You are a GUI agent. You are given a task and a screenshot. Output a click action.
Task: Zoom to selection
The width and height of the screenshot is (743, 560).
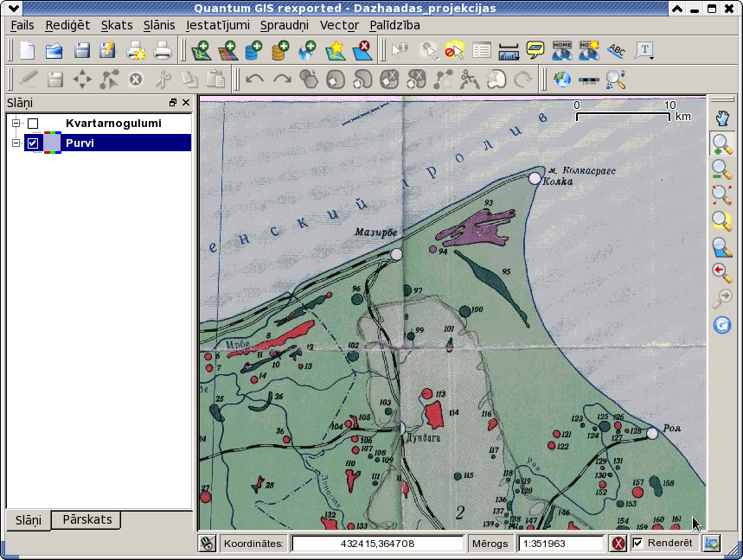(722, 220)
